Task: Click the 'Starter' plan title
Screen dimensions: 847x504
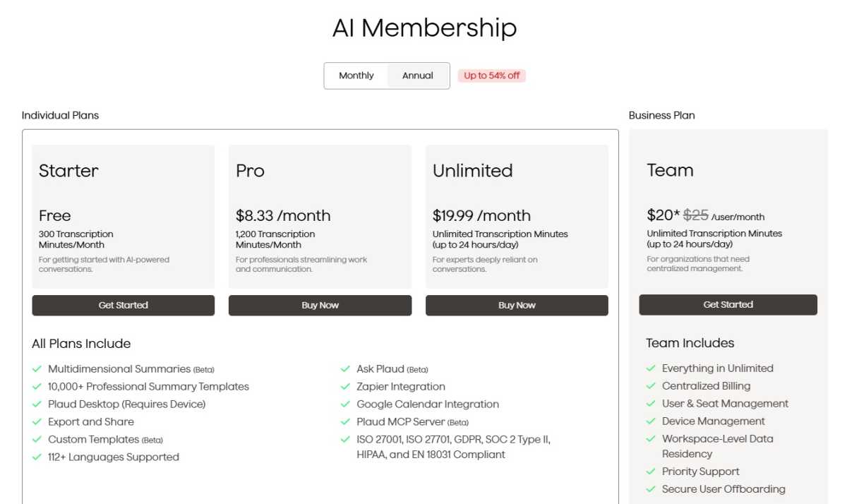Action: tap(68, 171)
